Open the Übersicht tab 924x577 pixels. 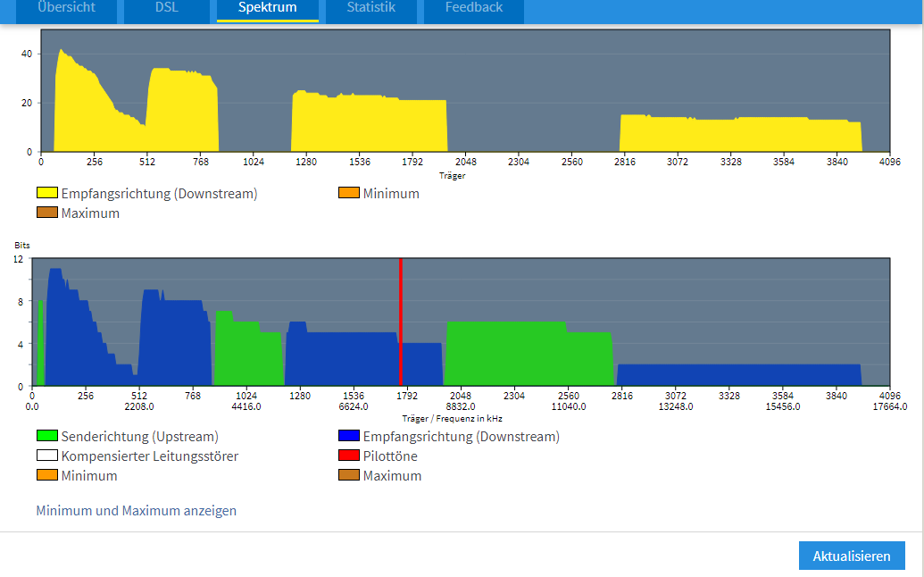[67, 8]
